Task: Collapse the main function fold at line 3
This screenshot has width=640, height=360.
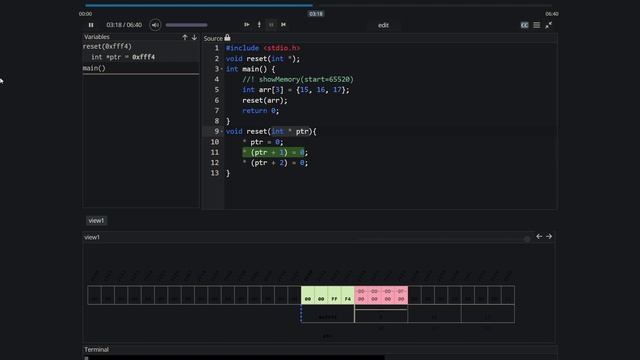Action: [222, 69]
